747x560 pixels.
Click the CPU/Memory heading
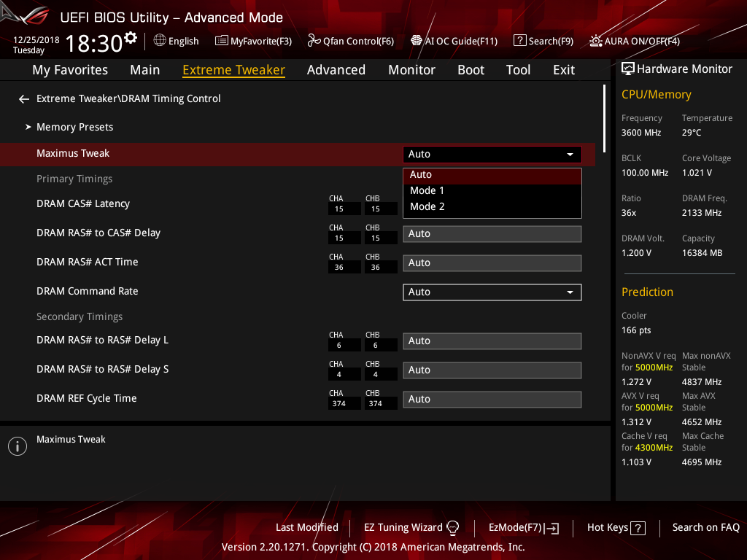(656, 95)
